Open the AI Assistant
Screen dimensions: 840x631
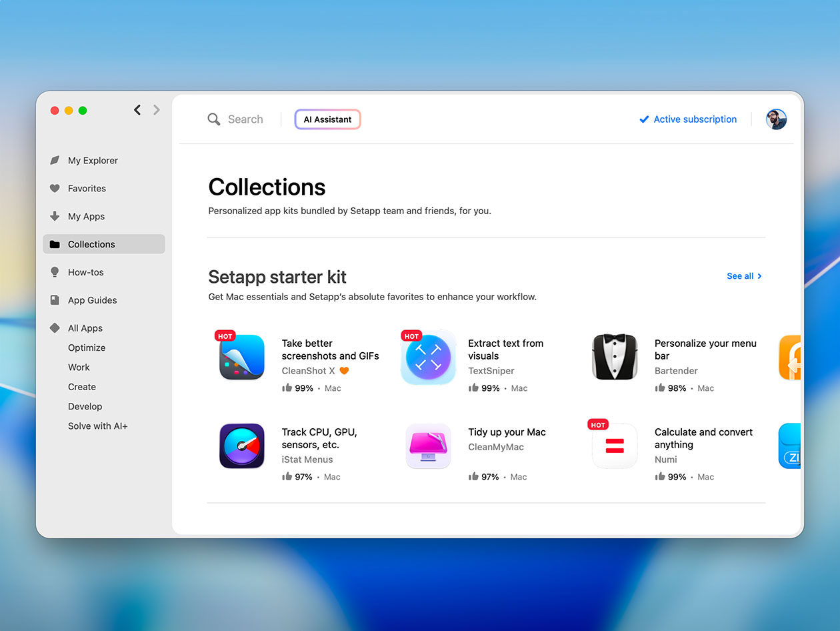point(327,119)
